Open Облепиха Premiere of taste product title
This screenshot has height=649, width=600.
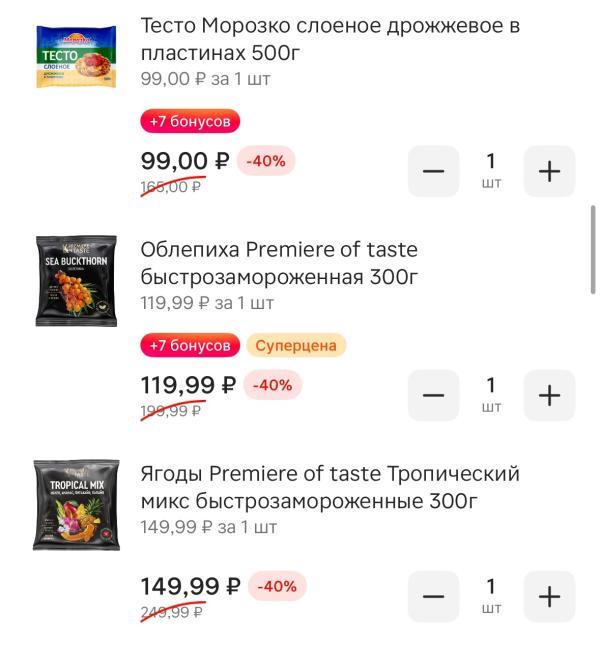[x=280, y=262]
